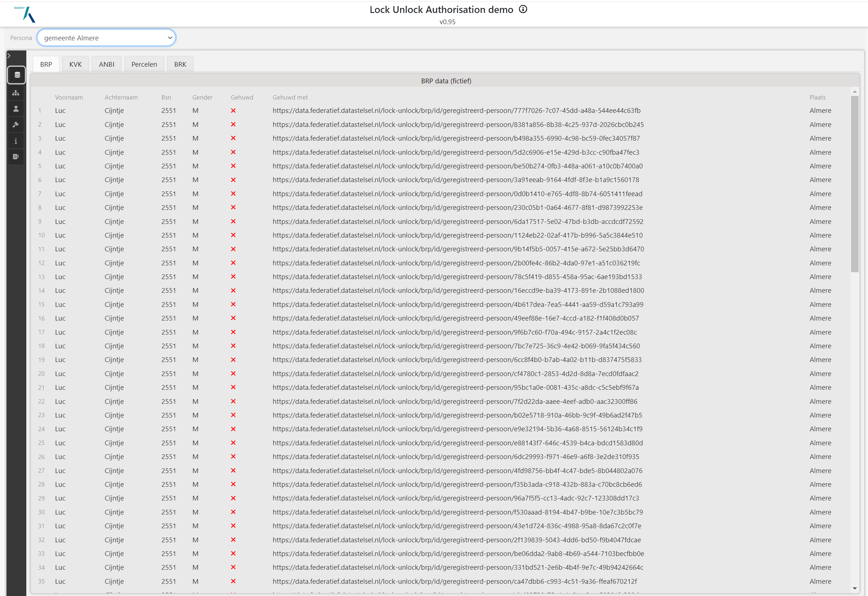Image resolution: width=868 pixels, height=596 pixels.
Task: Switch to the BRP tab
Action: pyautogui.click(x=46, y=64)
